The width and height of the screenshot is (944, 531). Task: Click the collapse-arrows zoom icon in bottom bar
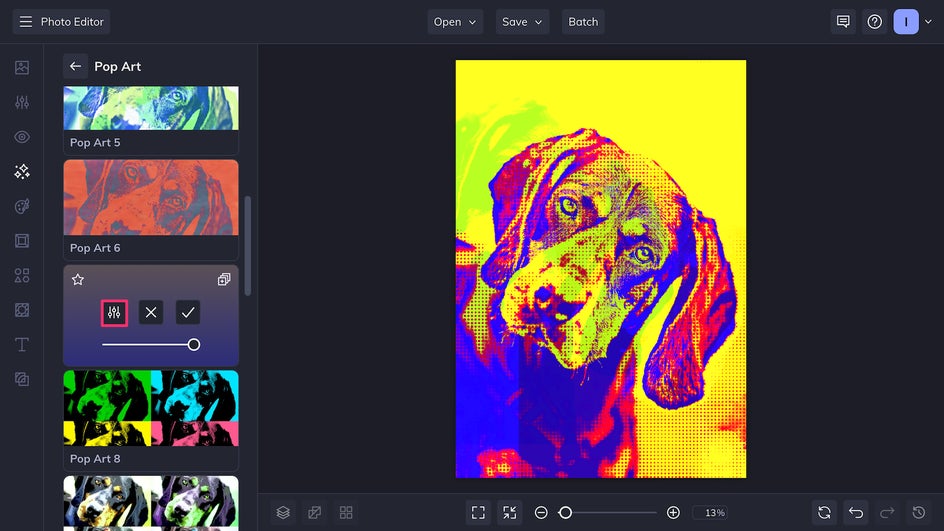click(x=509, y=512)
